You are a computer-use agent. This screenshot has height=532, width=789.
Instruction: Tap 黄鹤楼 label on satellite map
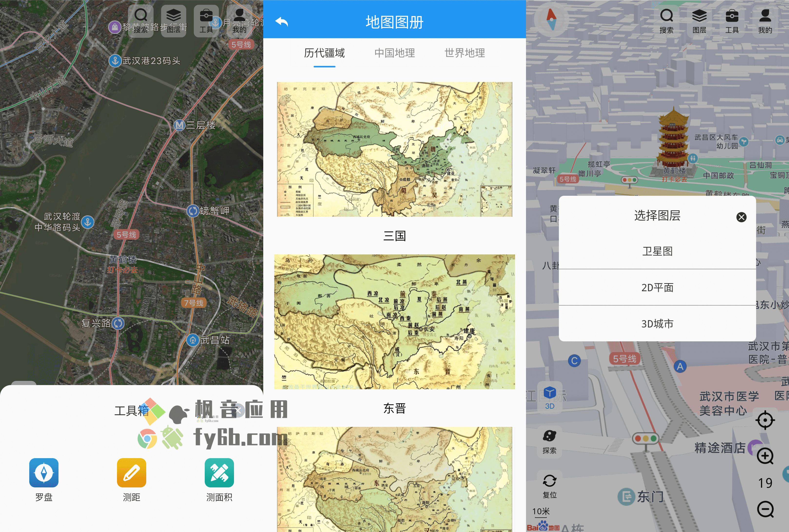[x=123, y=260]
